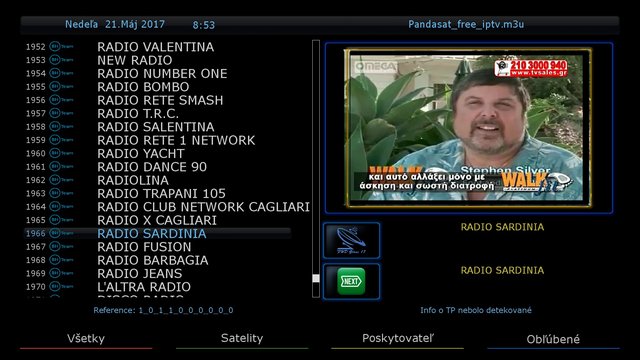The image size is (640, 360).
Task: Click the Reference 1_0_1_1_0_0_0_0_0_0 line
Action: [163, 310]
